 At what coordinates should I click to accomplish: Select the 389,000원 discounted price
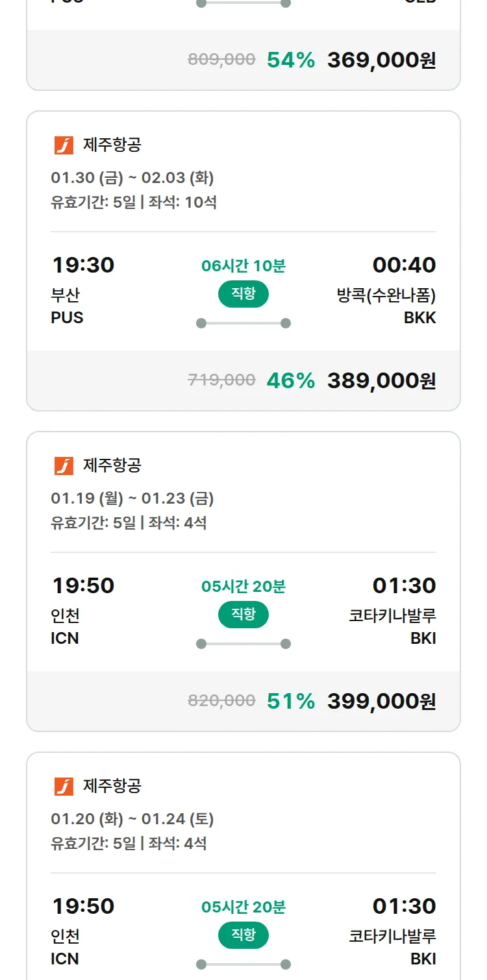tap(381, 380)
